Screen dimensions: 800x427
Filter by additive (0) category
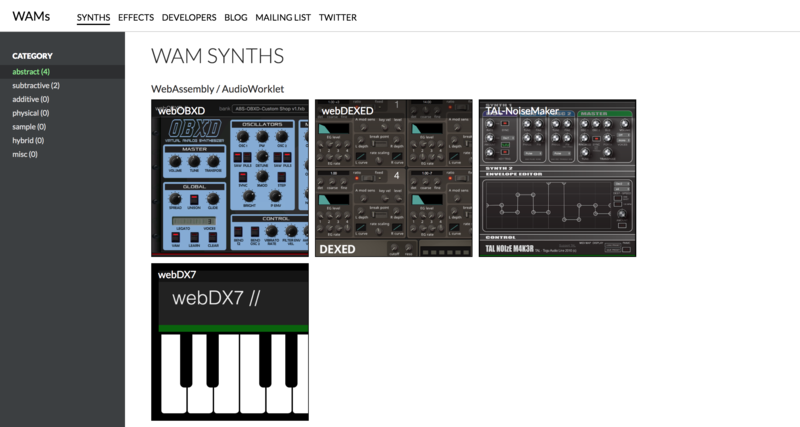click(x=32, y=99)
